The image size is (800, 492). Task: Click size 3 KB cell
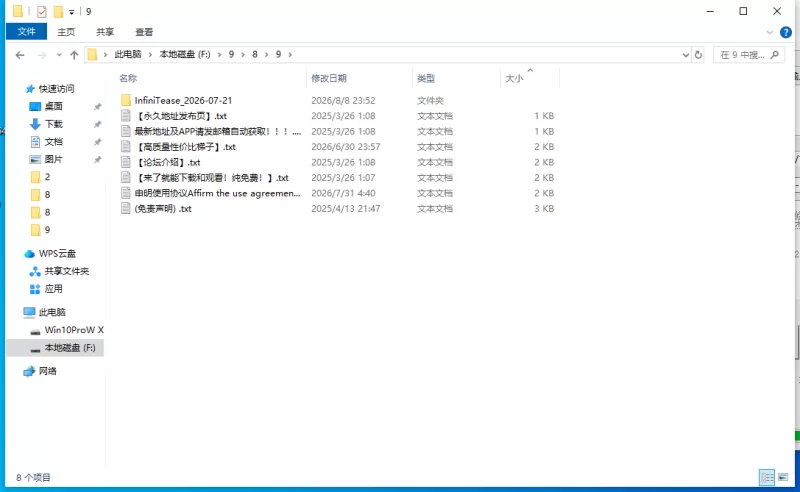pyautogui.click(x=544, y=208)
